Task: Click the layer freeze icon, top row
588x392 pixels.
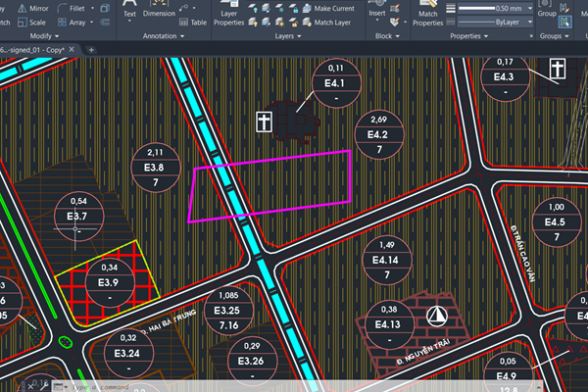Action: [x=279, y=8]
